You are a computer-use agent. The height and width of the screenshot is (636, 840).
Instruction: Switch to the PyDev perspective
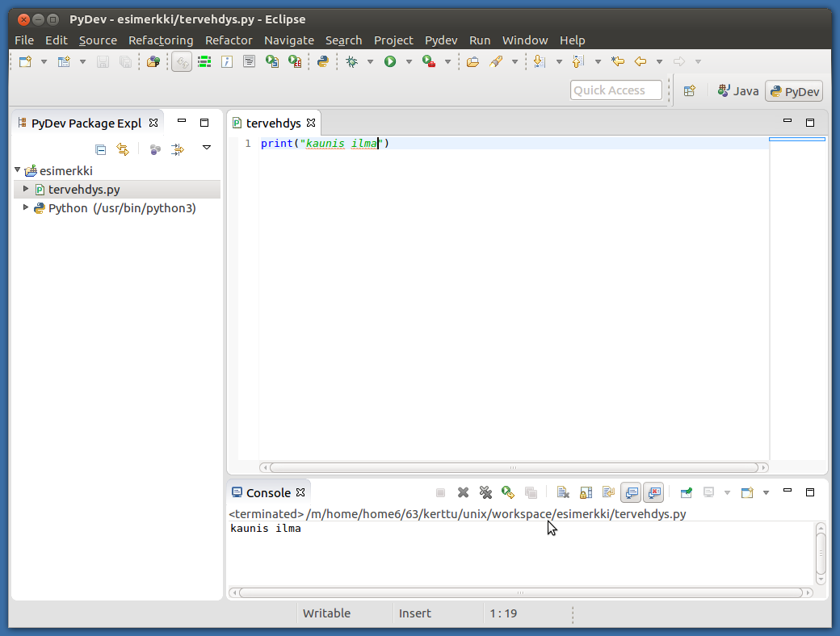(794, 91)
